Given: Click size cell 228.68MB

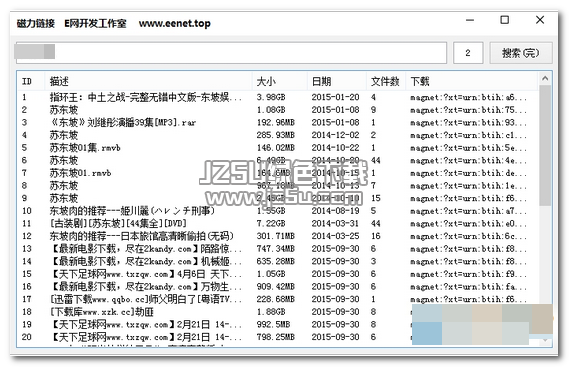Looking at the screenshot, I should coord(276,299).
